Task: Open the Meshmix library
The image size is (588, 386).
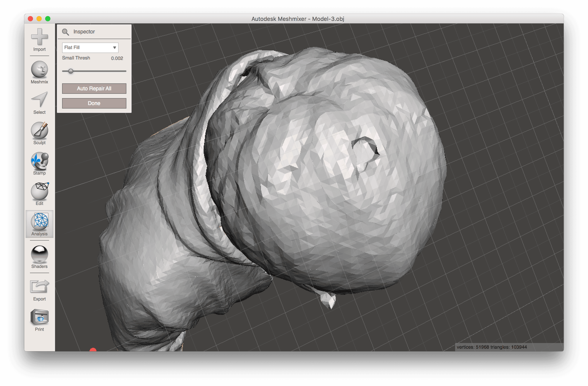Action: (39, 72)
